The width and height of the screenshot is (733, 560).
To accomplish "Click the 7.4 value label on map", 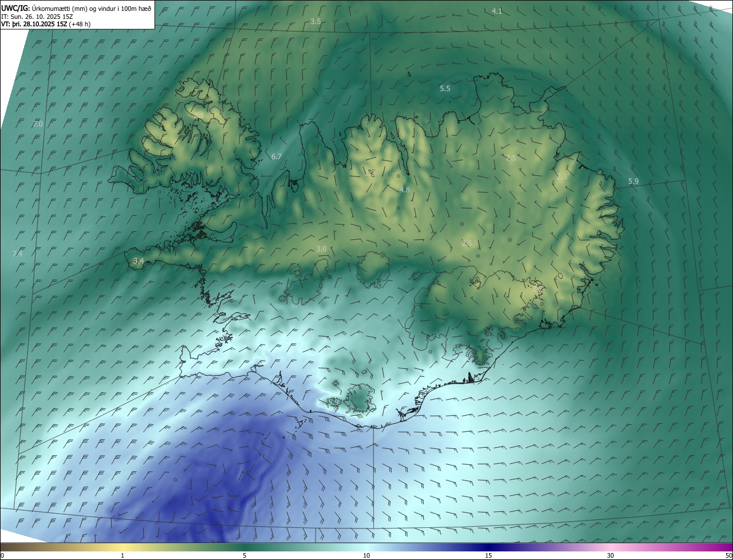I will 17,254.
